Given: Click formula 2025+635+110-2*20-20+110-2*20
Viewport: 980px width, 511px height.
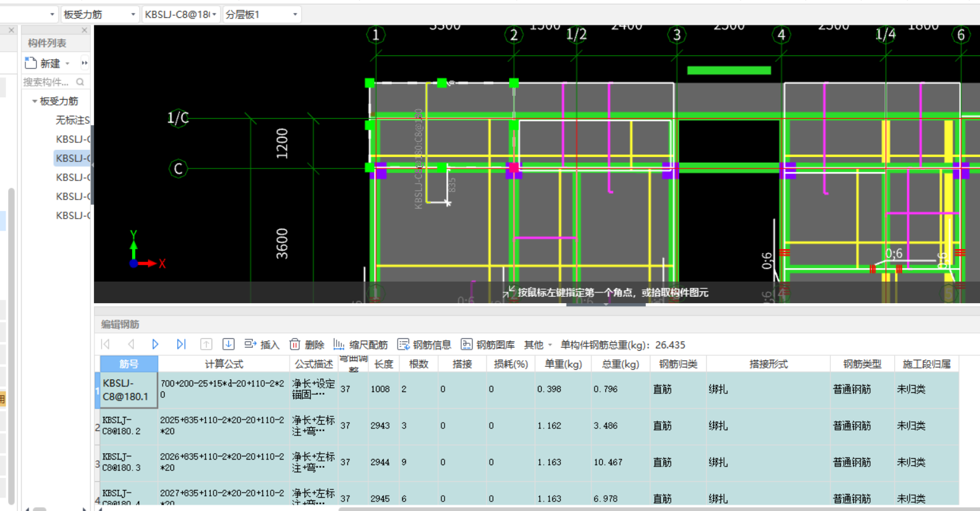Looking at the screenshot, I should pos(222,426).
